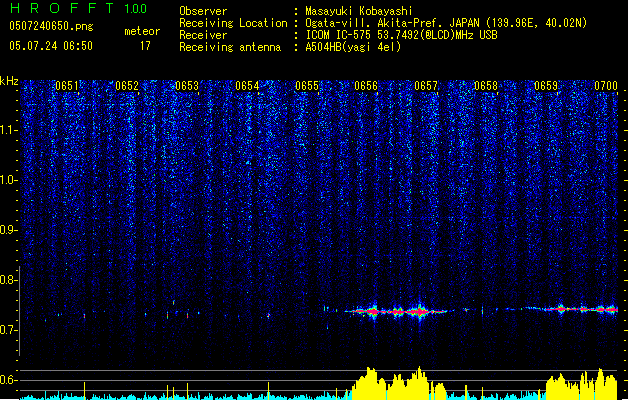Click the HROFFT 1.0.0 title text
Screen dimensions: 629x400
point(79,8)
